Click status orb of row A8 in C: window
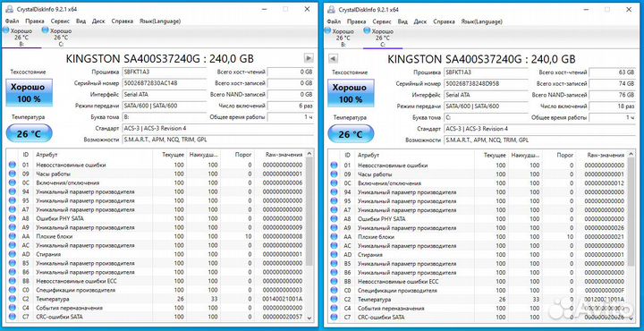The height and width of the screenshot is (331, 644). pos(334,219)
